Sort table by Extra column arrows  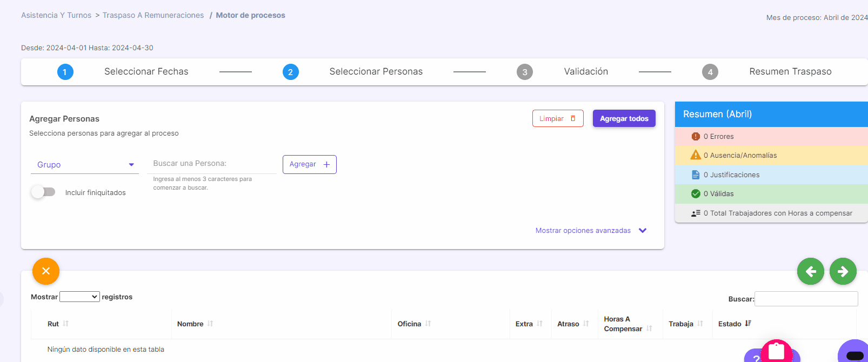click(539, 324)
